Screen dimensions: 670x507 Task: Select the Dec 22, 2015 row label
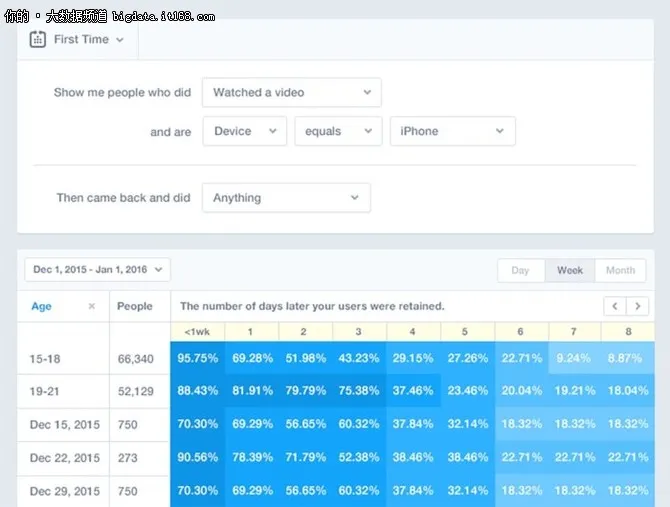click(65, 458)
